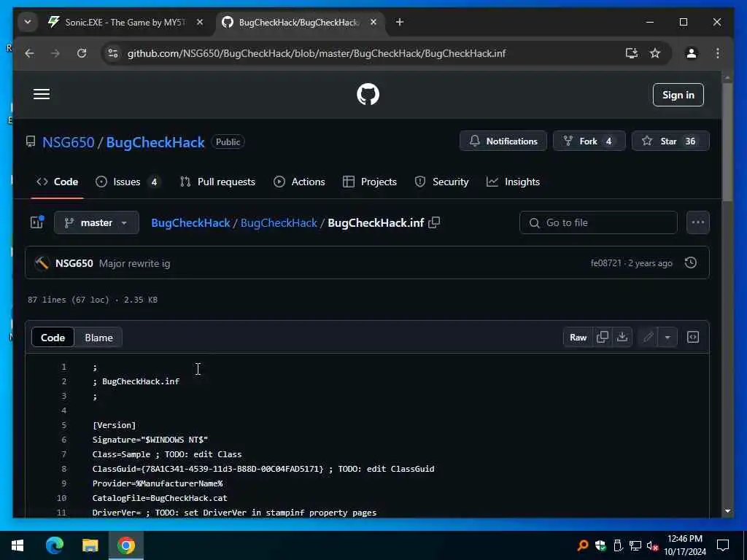The height and width of the screenshot is (560, 747).
Task: Open the Windows Start menu
Action: (x=18, y=545)
